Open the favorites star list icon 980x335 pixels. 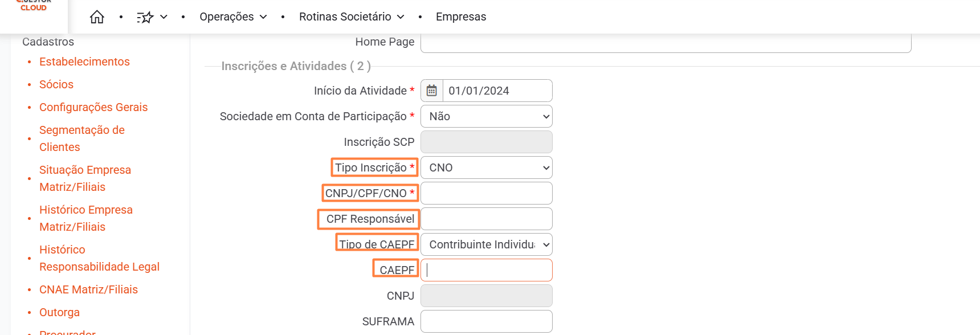(x=145, y=17)
